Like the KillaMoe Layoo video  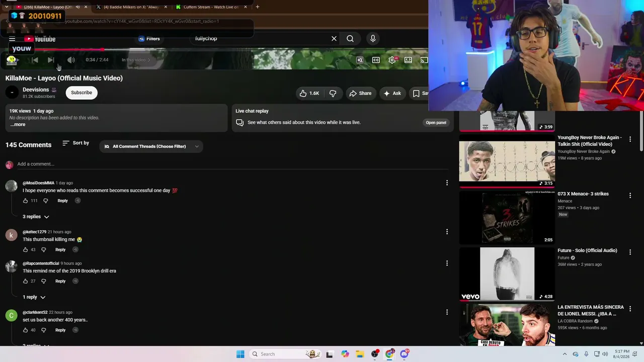click(x=309, y=93)
